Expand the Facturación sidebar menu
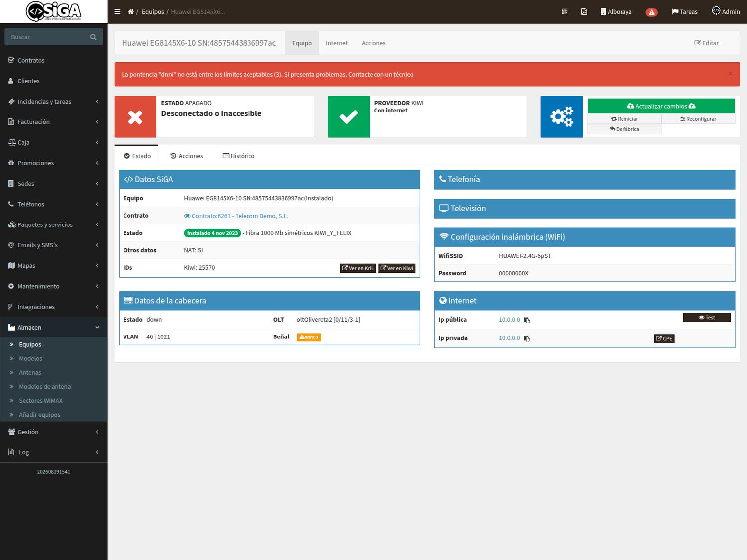 (54, 122)
